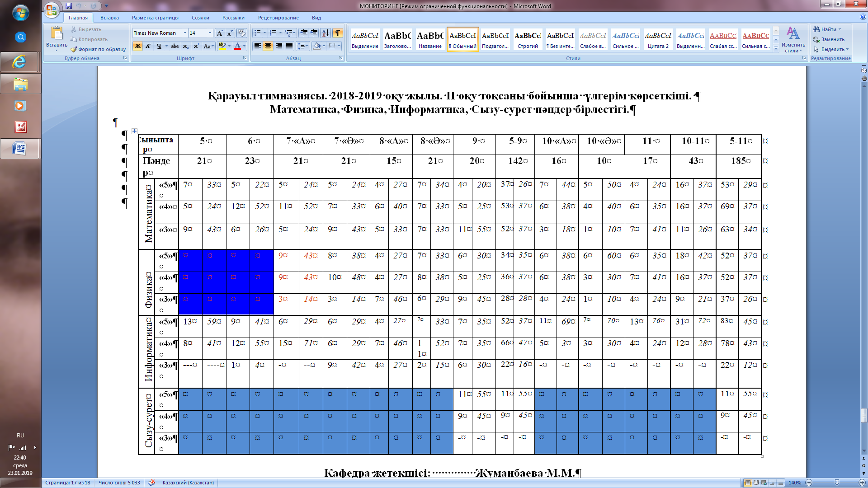Apply the Строгий style

click(528, 40)
